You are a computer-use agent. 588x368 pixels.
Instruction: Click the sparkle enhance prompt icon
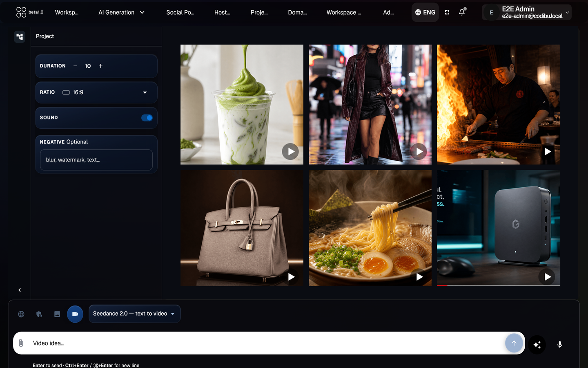pos(537,345)
